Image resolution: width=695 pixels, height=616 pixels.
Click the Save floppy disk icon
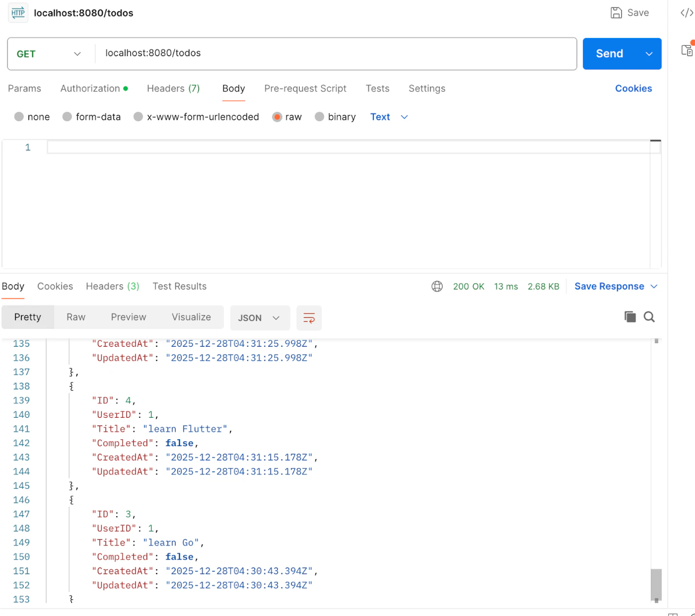coord(616,13)
